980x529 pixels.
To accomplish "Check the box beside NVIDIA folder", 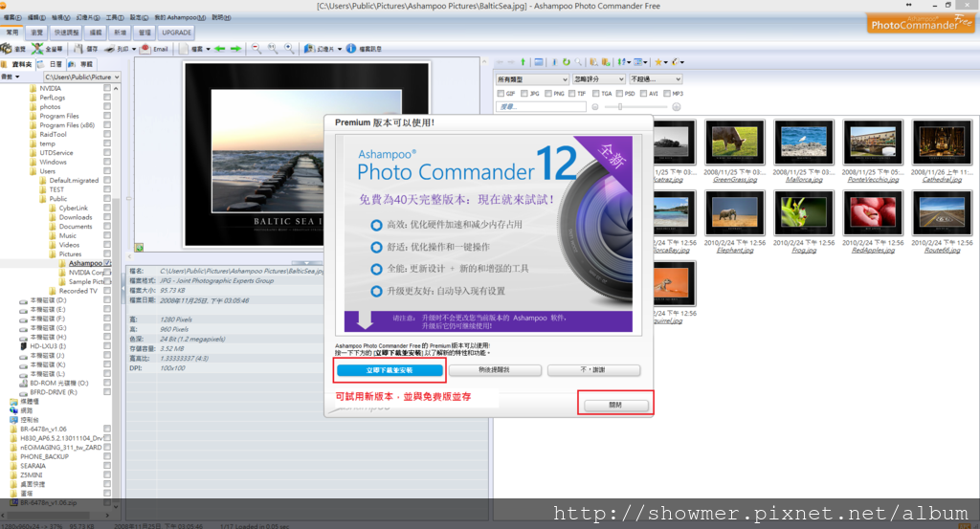I will 107,88.
